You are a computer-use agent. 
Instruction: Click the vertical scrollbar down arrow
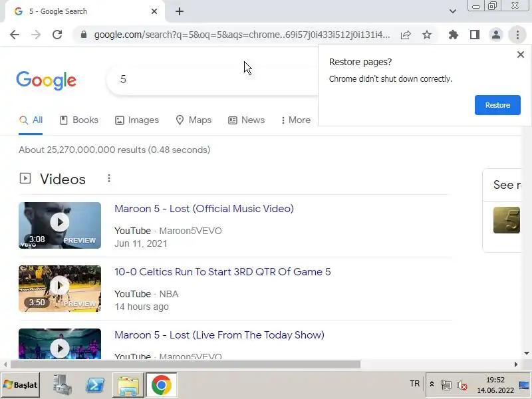(x=527, y=353)
